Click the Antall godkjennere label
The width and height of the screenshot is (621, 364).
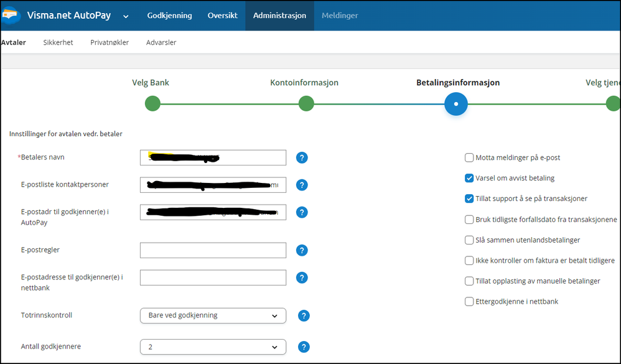pyautogui.click(x=50, y=347)
